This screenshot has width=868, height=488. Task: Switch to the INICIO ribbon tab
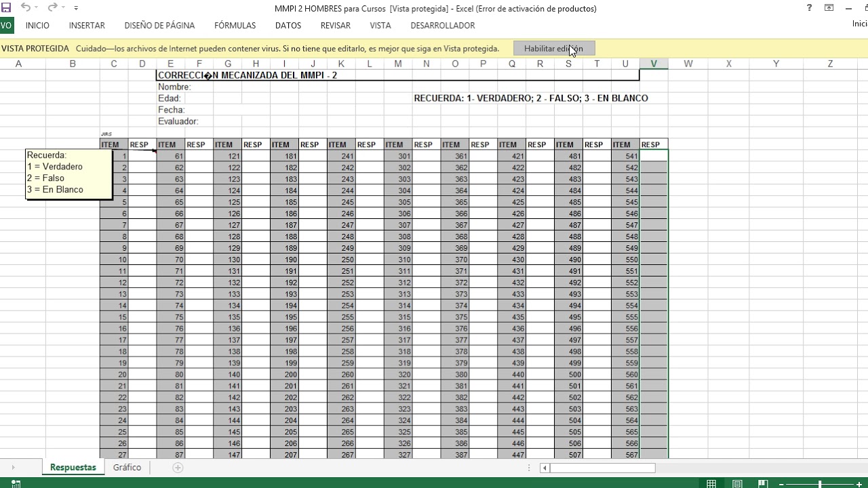[x=37, y=25]
